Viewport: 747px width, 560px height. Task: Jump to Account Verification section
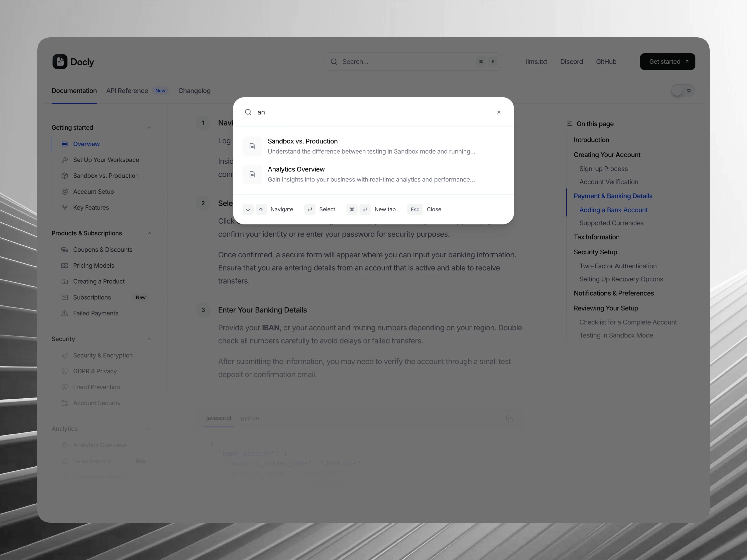point(609,182)
